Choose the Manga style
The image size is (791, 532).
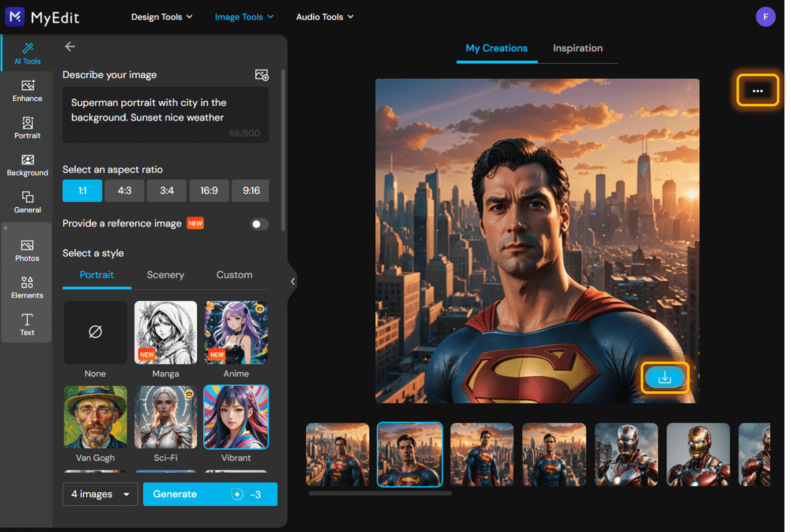pos(165,333)
